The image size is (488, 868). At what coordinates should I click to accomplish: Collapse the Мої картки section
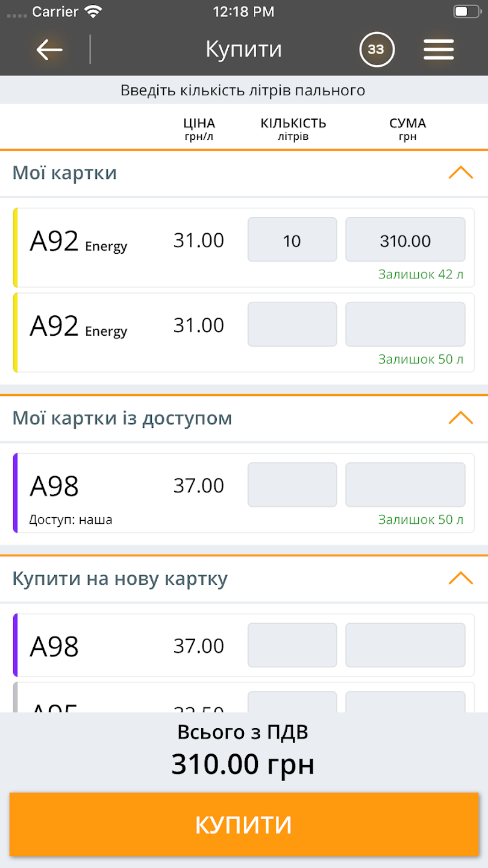[461, 173]
